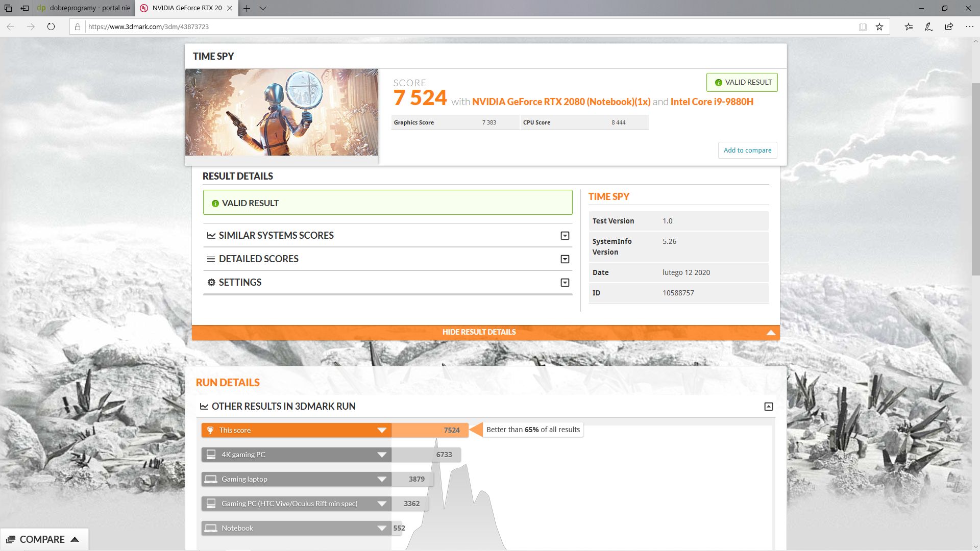Viewport: 980px width, 551px height.
Task: Open the Gaming PC HTC Vive dropdown
Action: [x=382, y=504]
